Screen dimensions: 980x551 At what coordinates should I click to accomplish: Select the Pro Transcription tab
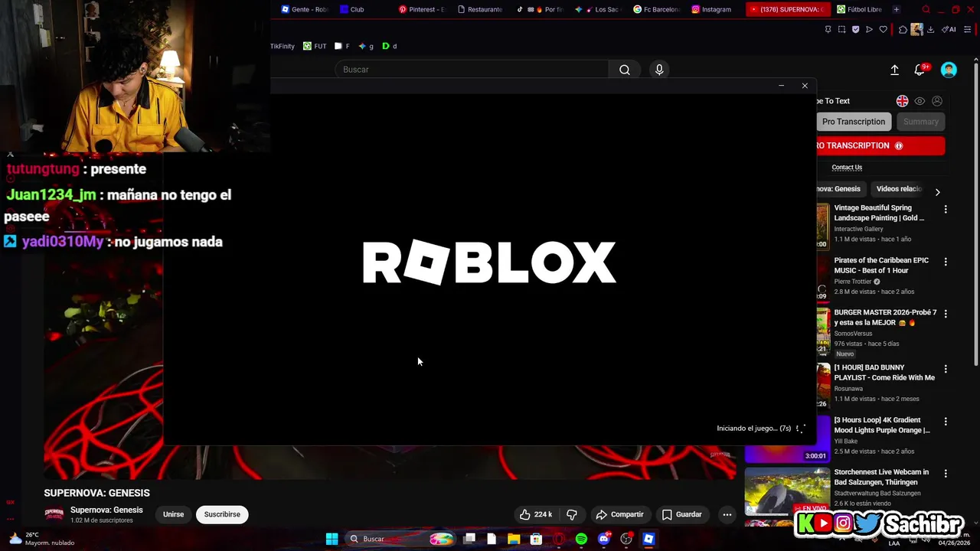click(x=854, y=122)
